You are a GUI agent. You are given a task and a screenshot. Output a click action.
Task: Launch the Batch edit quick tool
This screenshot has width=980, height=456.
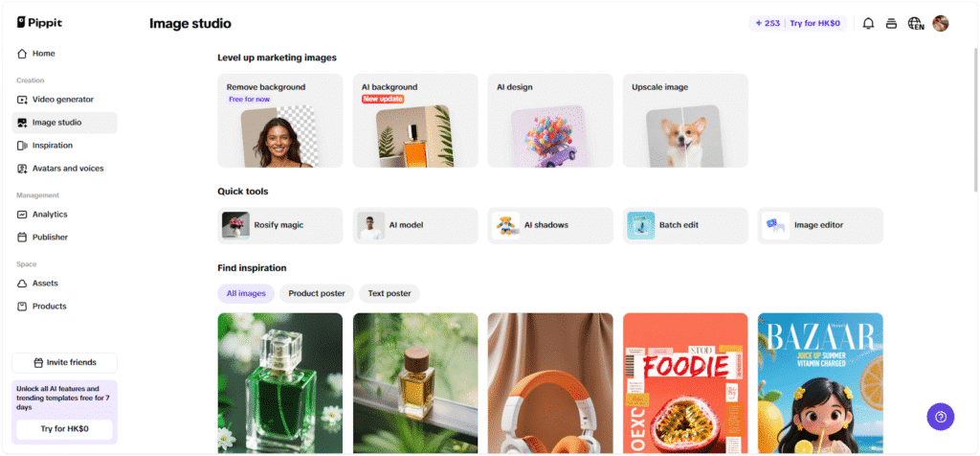pos(685,225)
